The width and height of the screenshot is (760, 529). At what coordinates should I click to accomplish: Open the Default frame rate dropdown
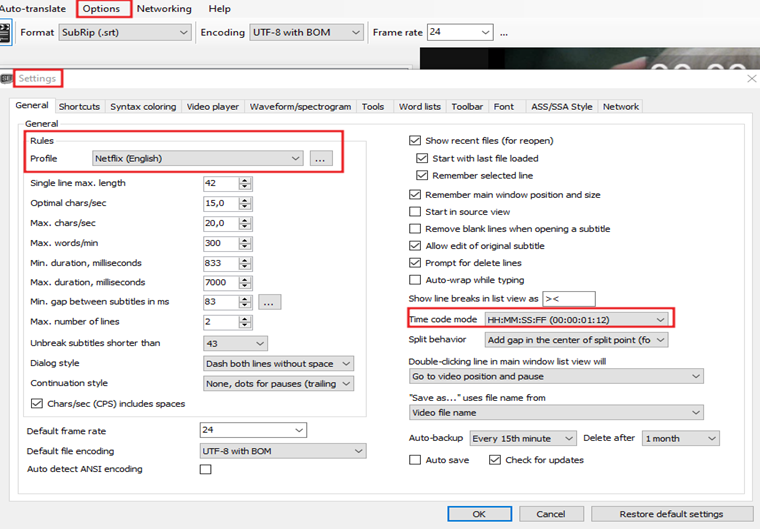click(253, 430)
